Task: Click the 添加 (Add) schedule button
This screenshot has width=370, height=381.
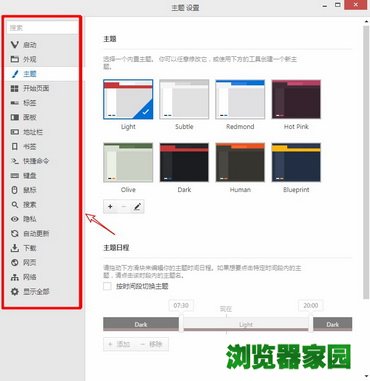Action: point(120,344)
